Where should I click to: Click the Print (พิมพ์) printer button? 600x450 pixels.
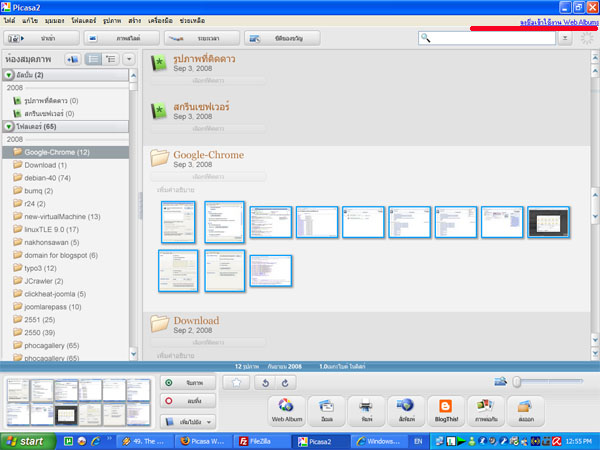point(366,411)
